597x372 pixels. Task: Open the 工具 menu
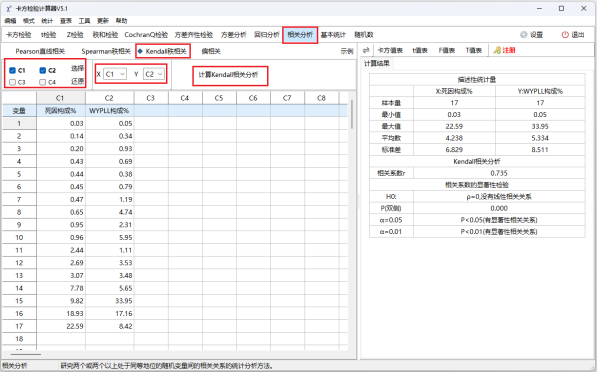click(84, 21)
